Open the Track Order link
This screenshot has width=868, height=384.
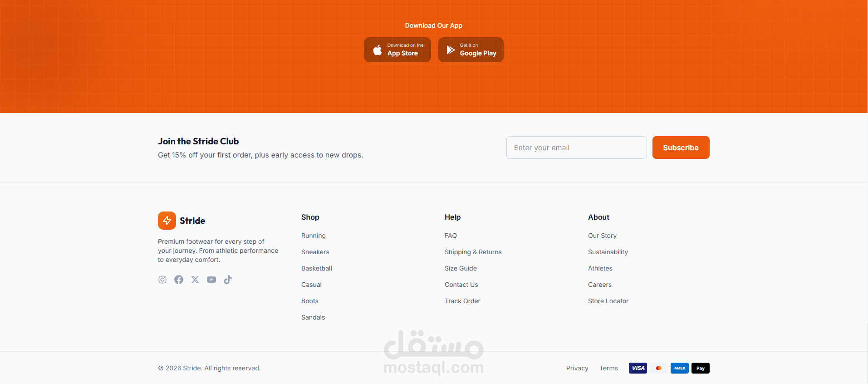tap(462, 301)
